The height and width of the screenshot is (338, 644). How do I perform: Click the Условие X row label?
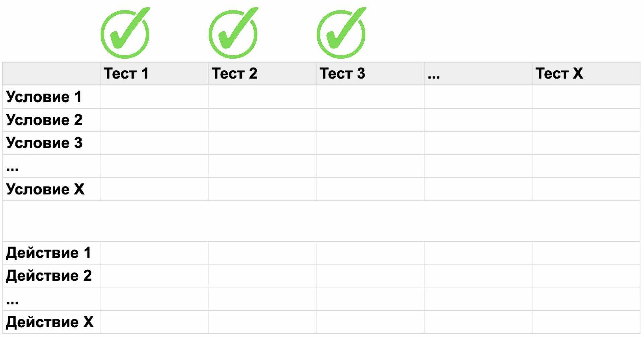point(45,189)
